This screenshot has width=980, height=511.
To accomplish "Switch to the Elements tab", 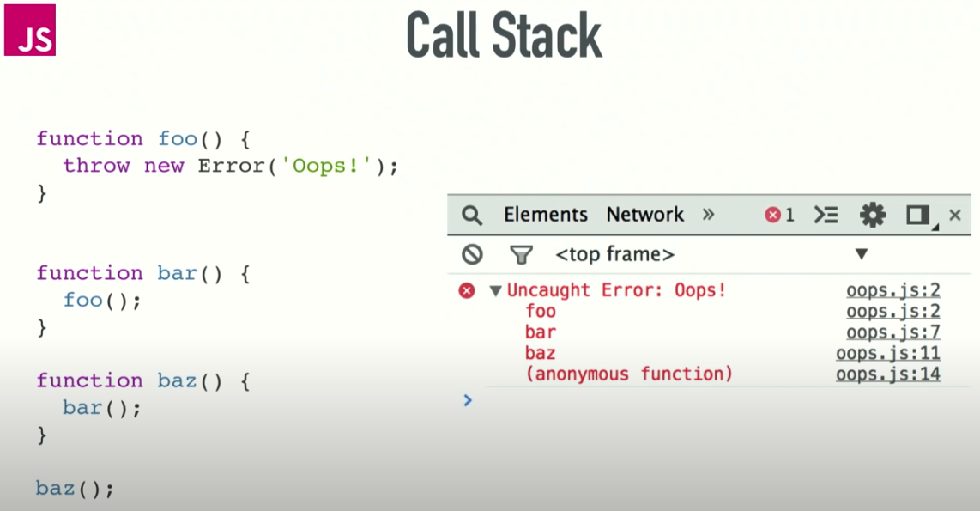I will click(x=546, y=215).
